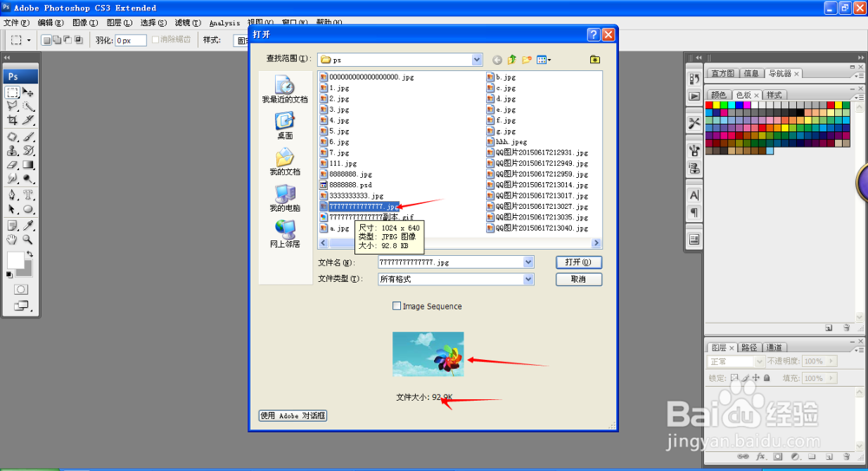Open the Analysis menu

click(x=224, y=23)
